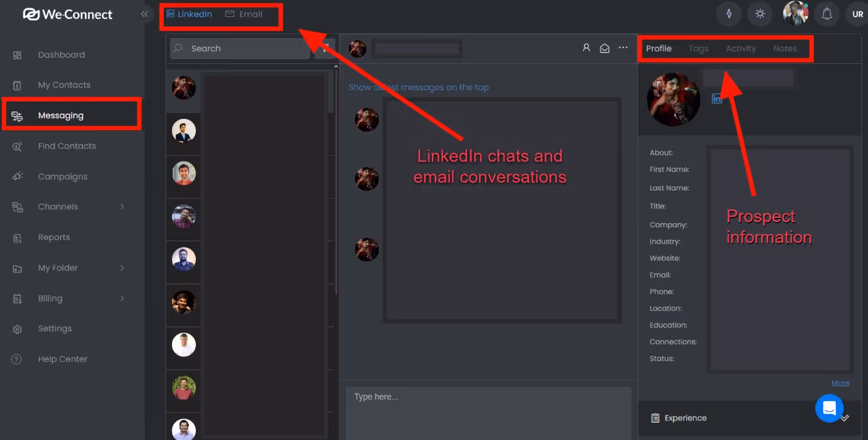Screen dimensions: 868x440
Task: Open the Help Center question mark icon
Action: click(17, 359)
